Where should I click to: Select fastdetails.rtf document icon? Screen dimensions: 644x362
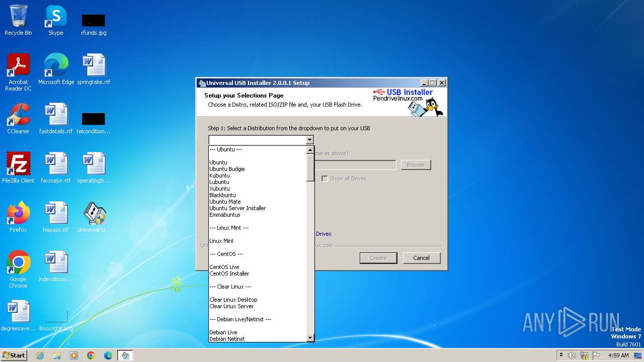click(56, 119)
